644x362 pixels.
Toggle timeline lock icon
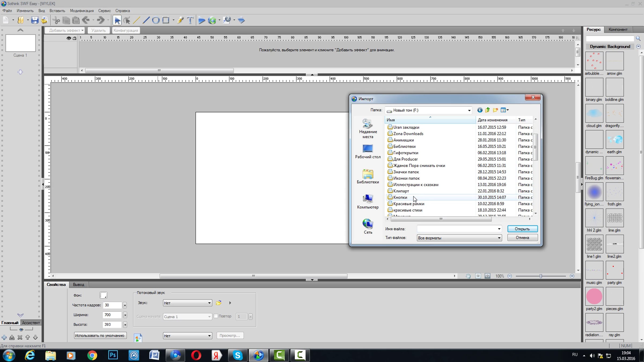click(75, 38)
